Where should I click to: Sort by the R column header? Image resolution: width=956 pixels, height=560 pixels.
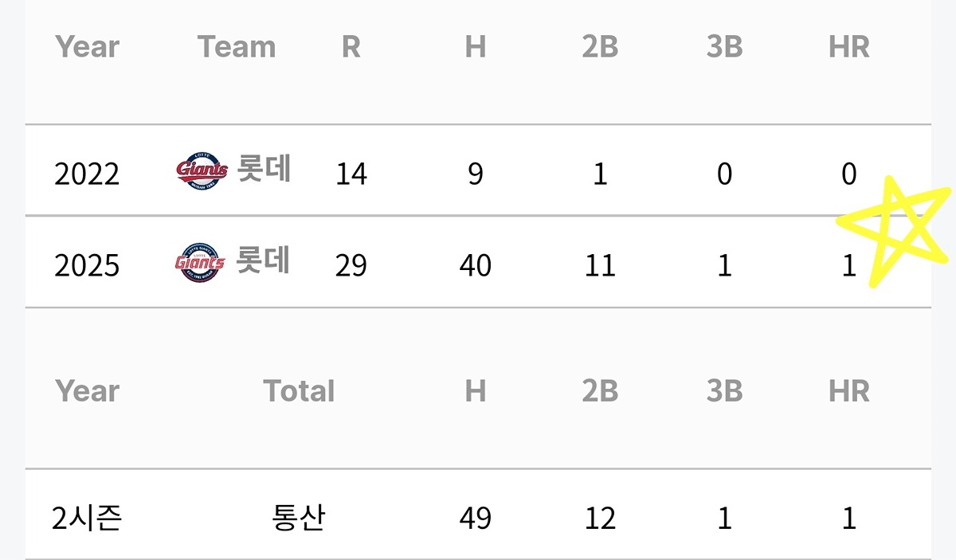351,47
